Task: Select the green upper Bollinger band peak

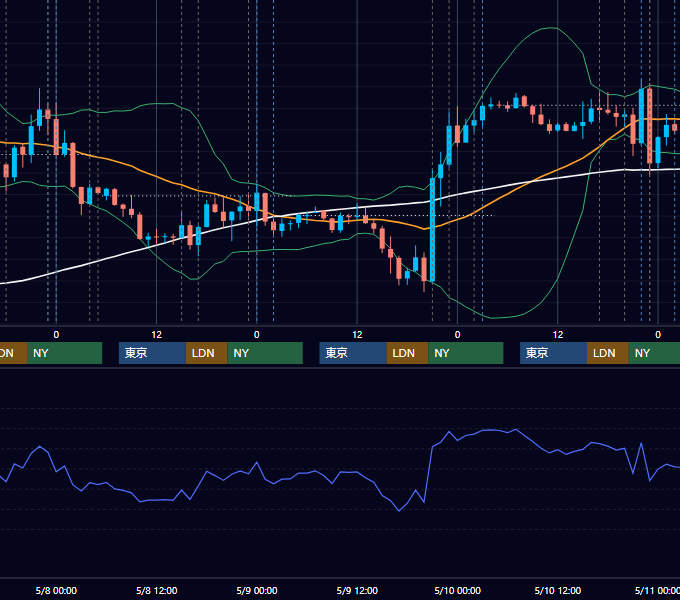Action: click(x=551, y=28)
